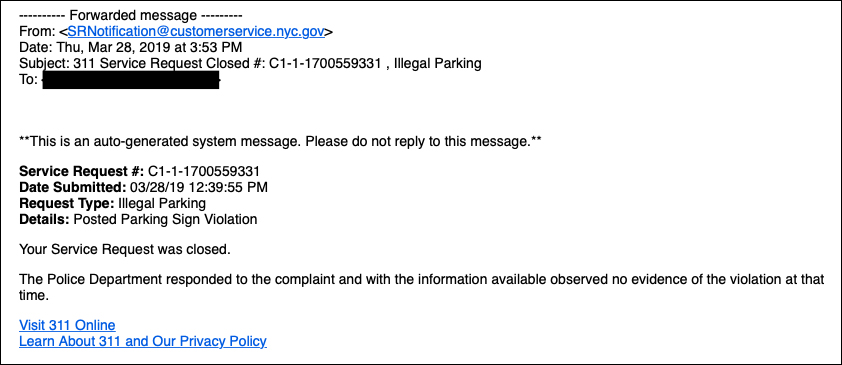
Task: Click the bold Service Request # label
Action: click(x=82, y=172)
